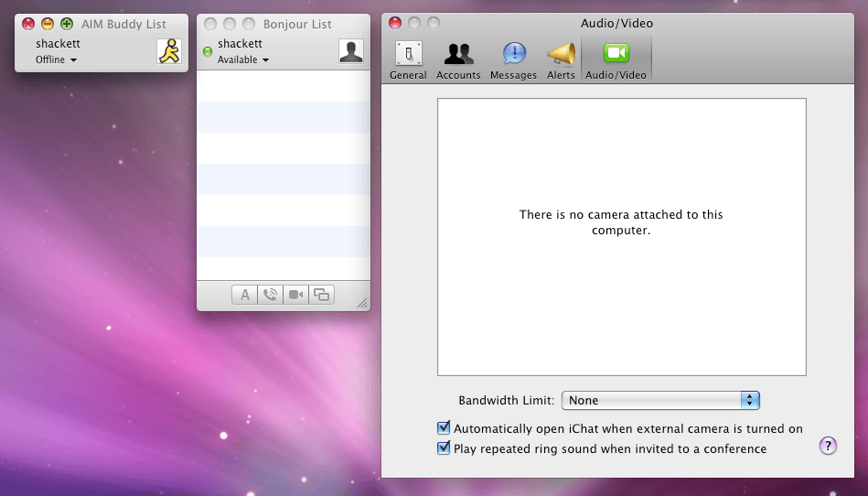Click the no camera attached message
Image resolution: width=868 pixels, height=496 pixels.
point(620,222)
